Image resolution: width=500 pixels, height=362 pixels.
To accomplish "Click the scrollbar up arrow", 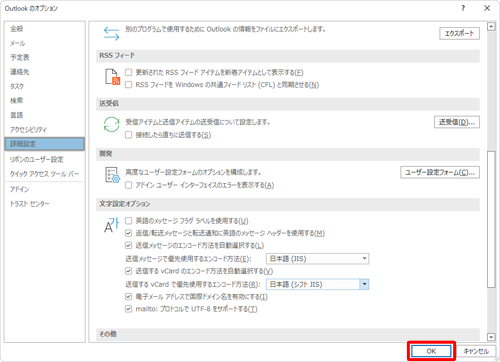I will click(491, 27).
